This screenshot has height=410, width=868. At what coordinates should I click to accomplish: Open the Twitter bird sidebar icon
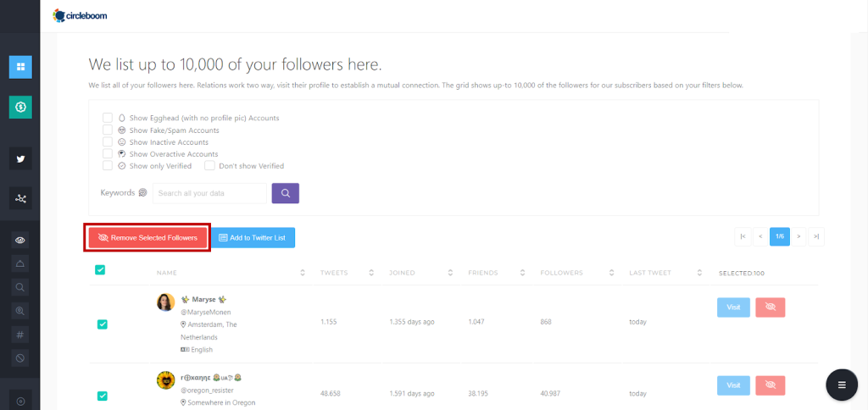(20, 158)
